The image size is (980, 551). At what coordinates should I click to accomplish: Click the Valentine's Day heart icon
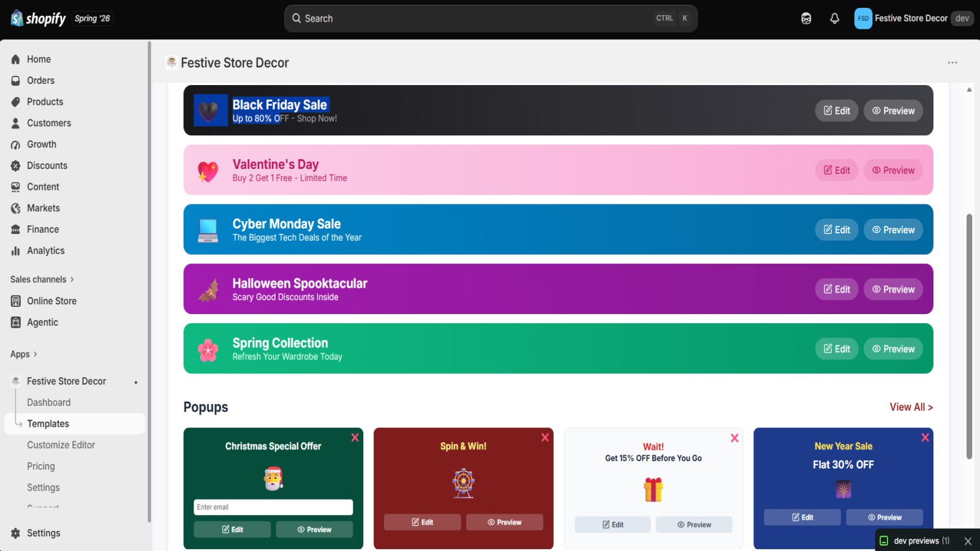(x=208, y=171)
